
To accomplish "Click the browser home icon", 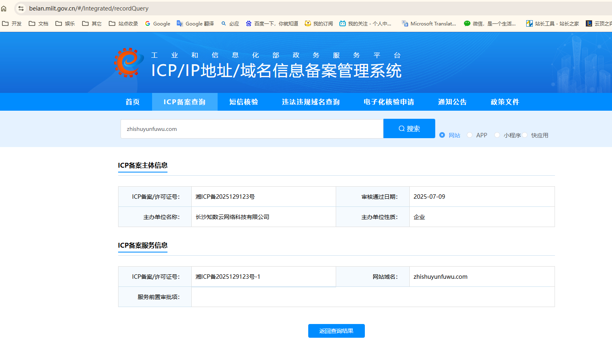I will coord(4,8).
